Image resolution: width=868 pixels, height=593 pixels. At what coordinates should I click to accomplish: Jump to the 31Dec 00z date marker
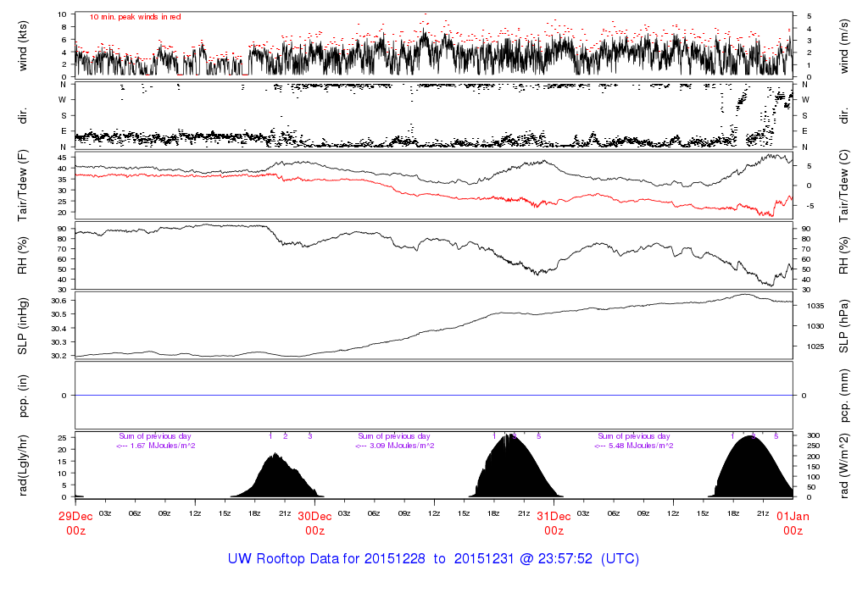click(554, 523)
